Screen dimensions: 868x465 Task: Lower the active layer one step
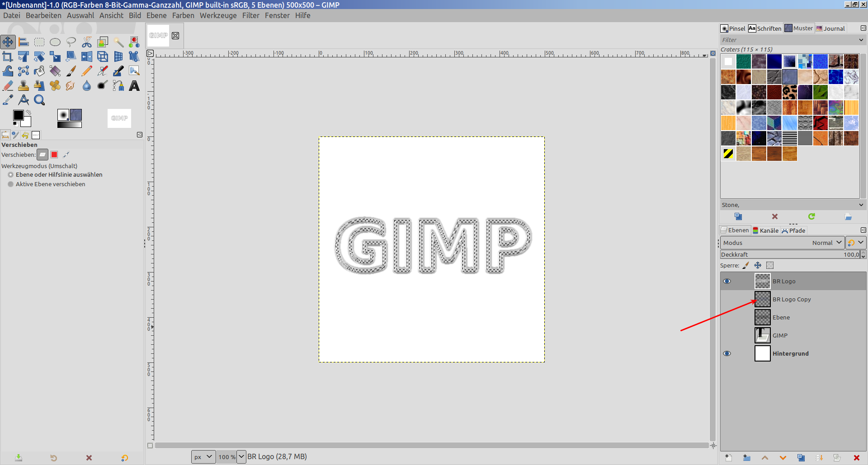tap(783, 458)
